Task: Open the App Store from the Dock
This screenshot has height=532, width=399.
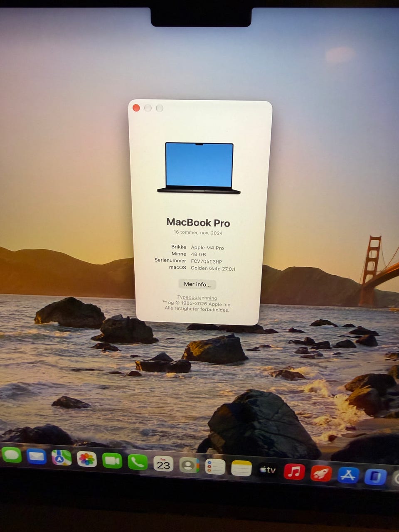Action: 348,475
